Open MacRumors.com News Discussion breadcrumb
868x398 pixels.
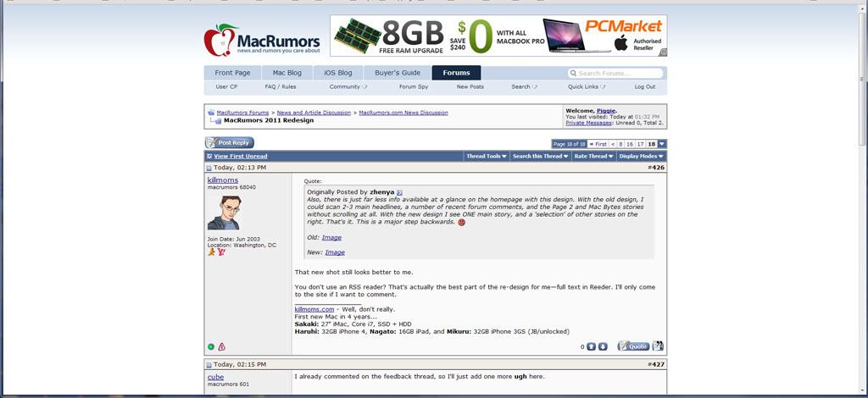point(403,113)
